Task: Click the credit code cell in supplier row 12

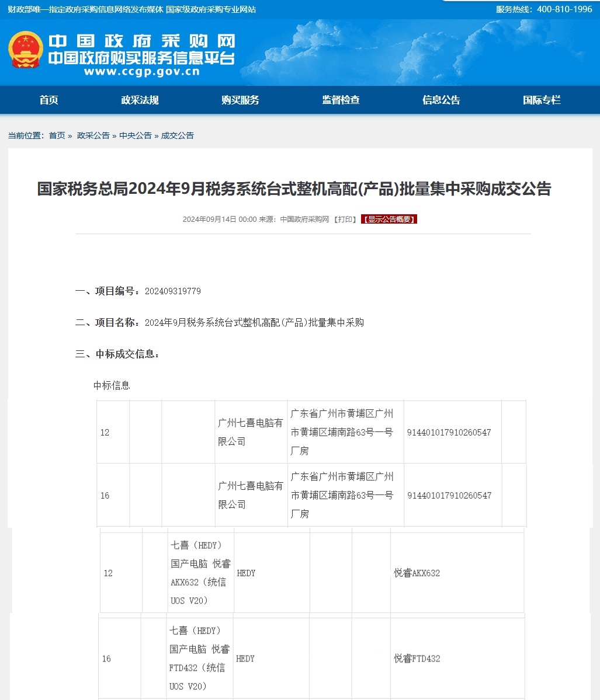Action: tap(453, 432)
